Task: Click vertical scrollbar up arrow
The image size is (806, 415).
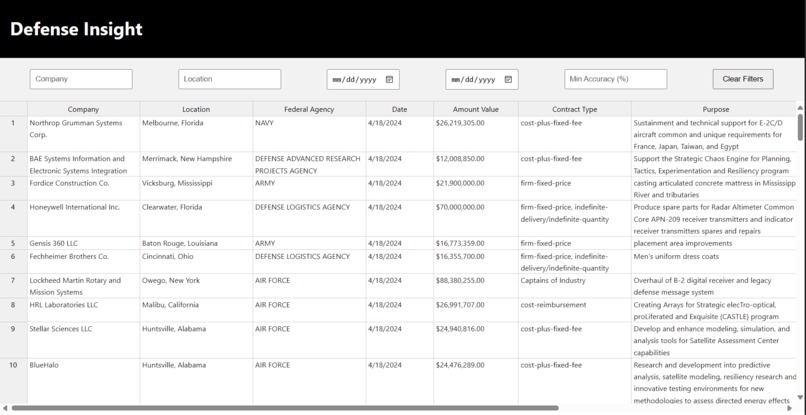Action: (x=800, y=107)
